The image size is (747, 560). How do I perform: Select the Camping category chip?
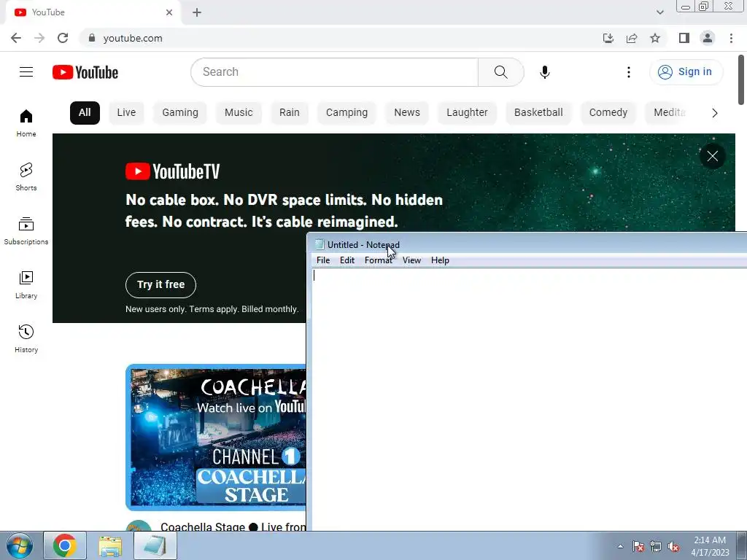(347, 113)
